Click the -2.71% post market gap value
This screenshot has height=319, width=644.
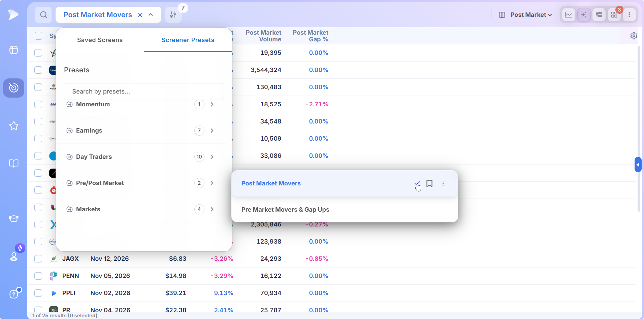[x=317, y=104]
